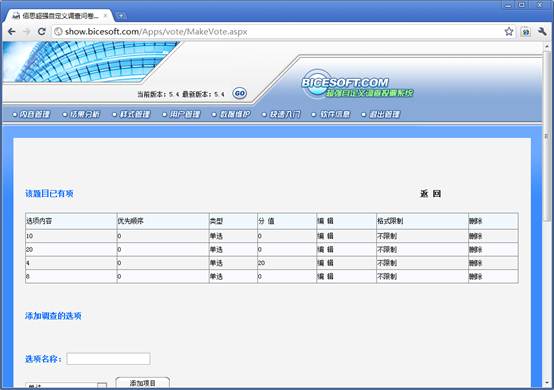
Task: Click the browser back arrow
Action: [11, 32]
